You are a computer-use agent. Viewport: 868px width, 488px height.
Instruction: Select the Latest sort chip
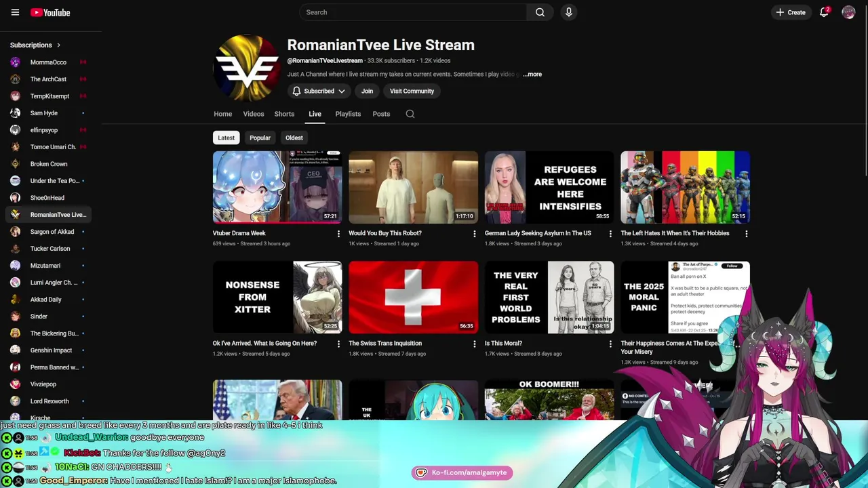pos(226,138)
